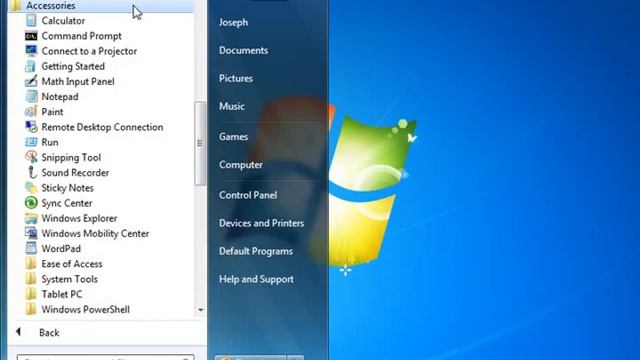Open Default Programs
The image size is (640, 360).
[x=256, y=251]
